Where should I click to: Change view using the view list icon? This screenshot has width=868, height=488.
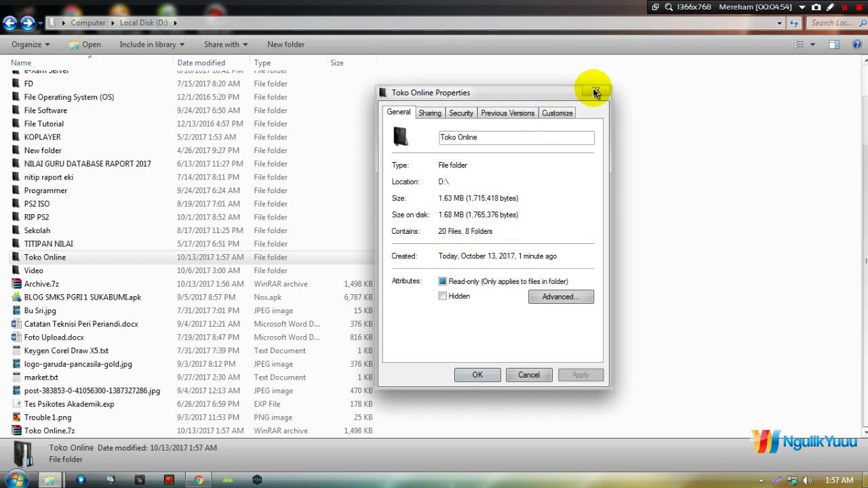799,45
